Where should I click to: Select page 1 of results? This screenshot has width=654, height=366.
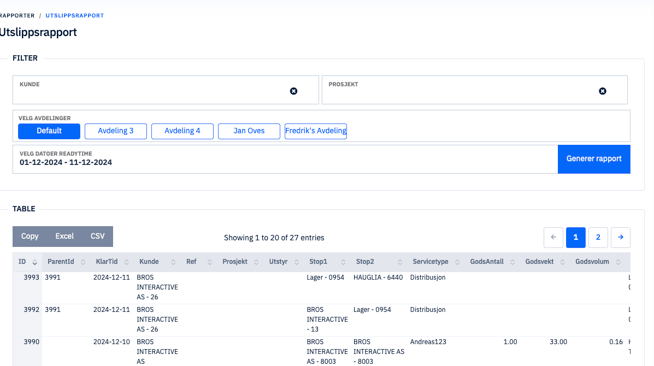click(x=576, y=237)
